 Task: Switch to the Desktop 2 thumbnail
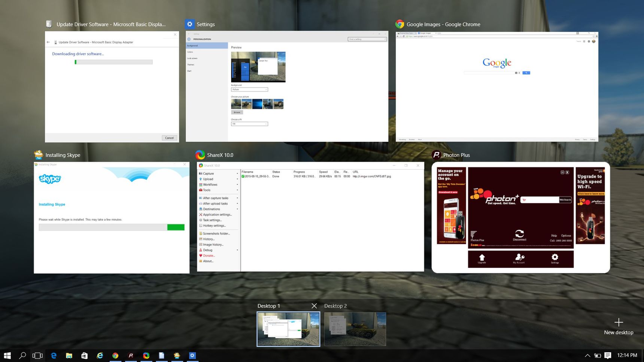pyautogui.click(x=355, y=329)
